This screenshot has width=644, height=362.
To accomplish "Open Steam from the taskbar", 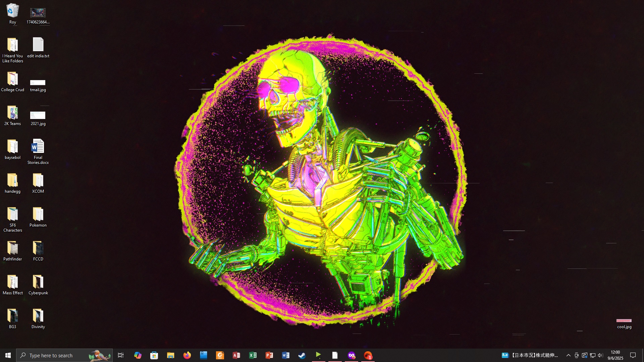I will [302, 355].
